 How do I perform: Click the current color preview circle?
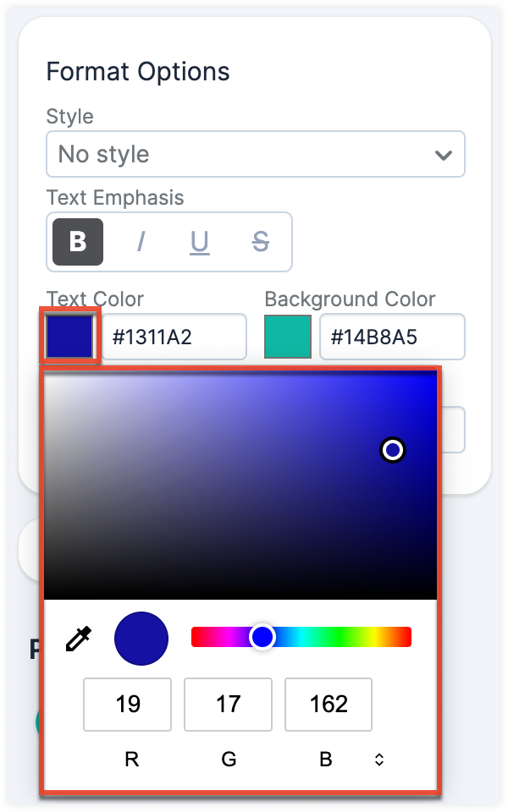[141, 638]
